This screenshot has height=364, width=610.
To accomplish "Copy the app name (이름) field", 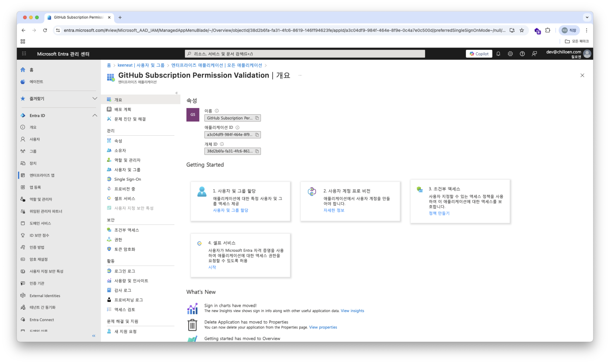I will (257, 118).
